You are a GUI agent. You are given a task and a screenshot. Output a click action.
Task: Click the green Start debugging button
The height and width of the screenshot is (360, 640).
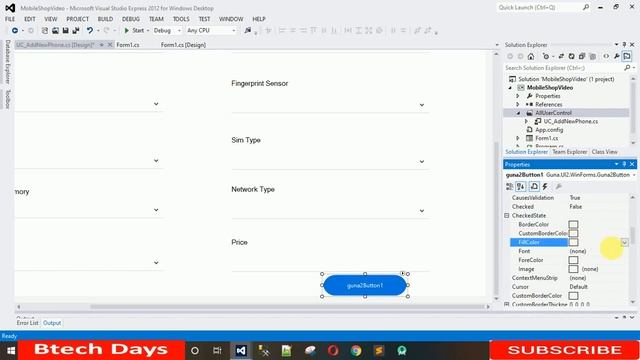coord(134,31)
